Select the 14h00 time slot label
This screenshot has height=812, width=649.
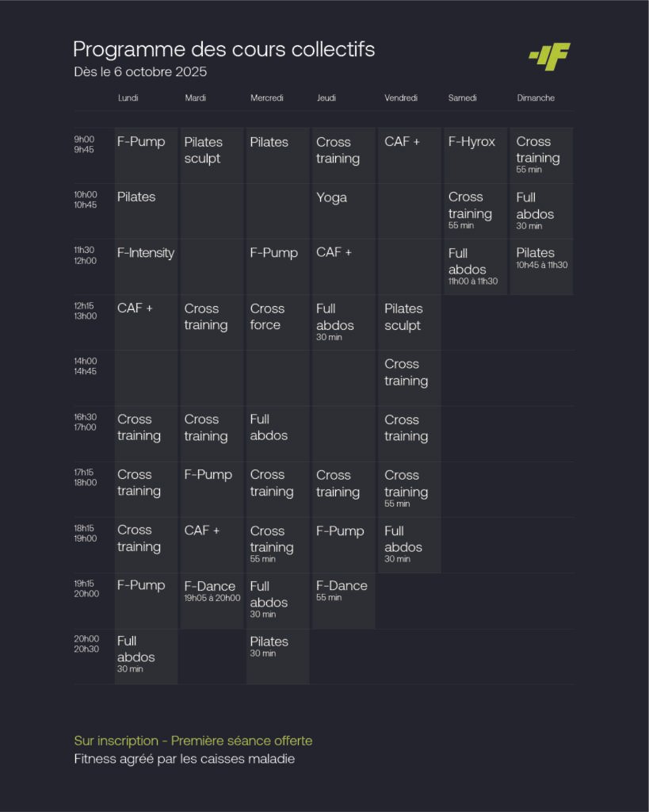pos(86,366)
